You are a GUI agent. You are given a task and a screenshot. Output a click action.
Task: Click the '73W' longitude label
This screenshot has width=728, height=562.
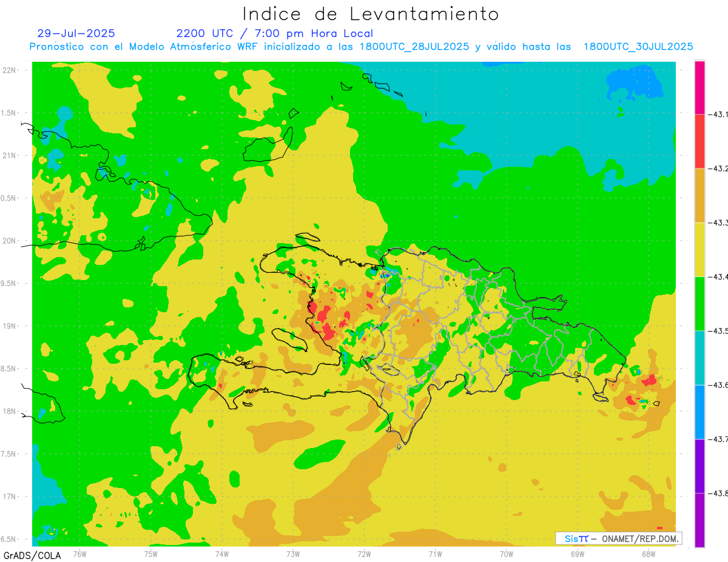(x=293, y=554)
